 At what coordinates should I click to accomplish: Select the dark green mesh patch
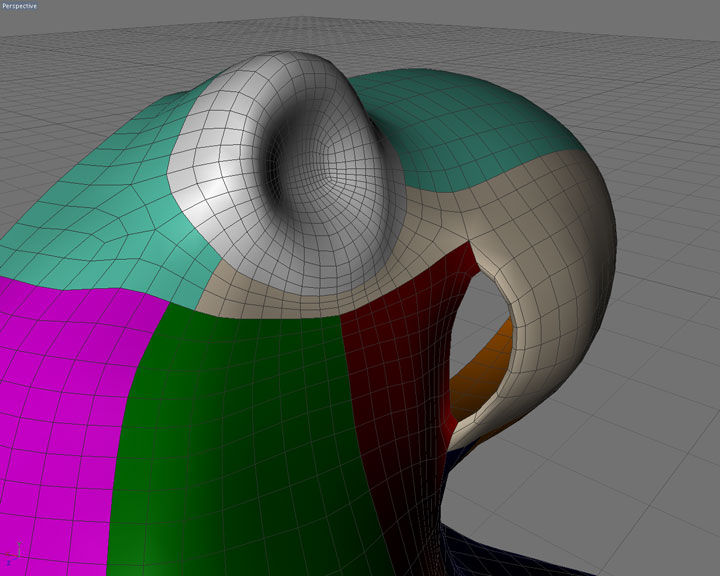(x=240, y=420)
